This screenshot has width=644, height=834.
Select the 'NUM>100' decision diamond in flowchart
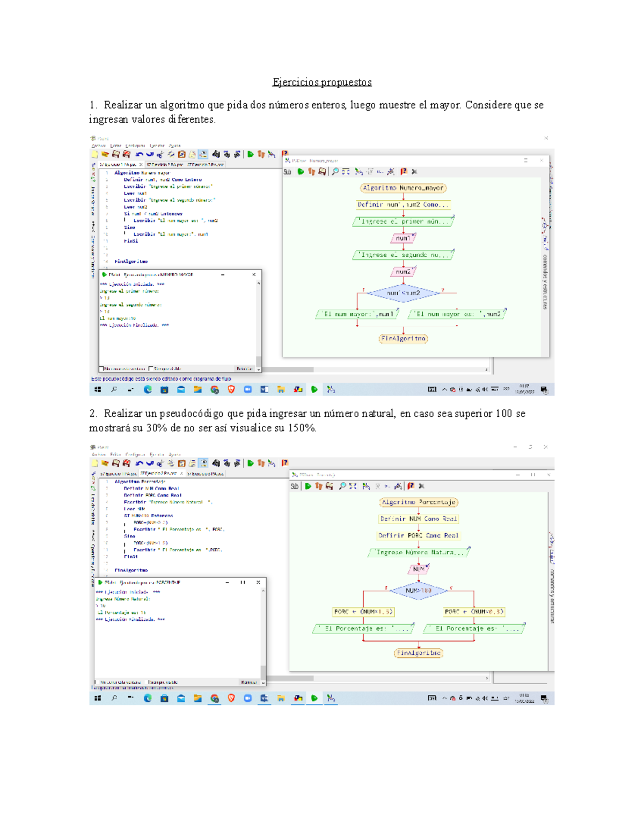point(418,591)
